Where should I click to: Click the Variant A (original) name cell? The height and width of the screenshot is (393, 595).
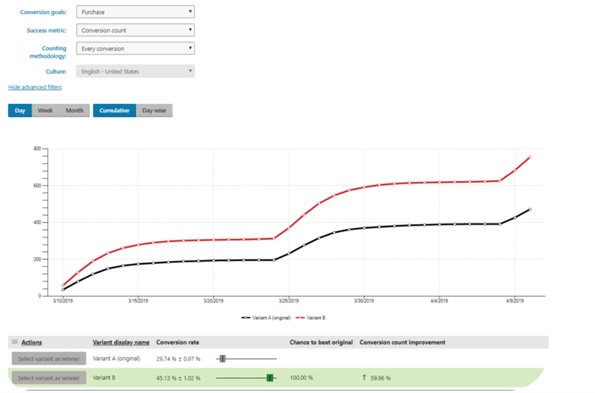(x=116, y=358)
